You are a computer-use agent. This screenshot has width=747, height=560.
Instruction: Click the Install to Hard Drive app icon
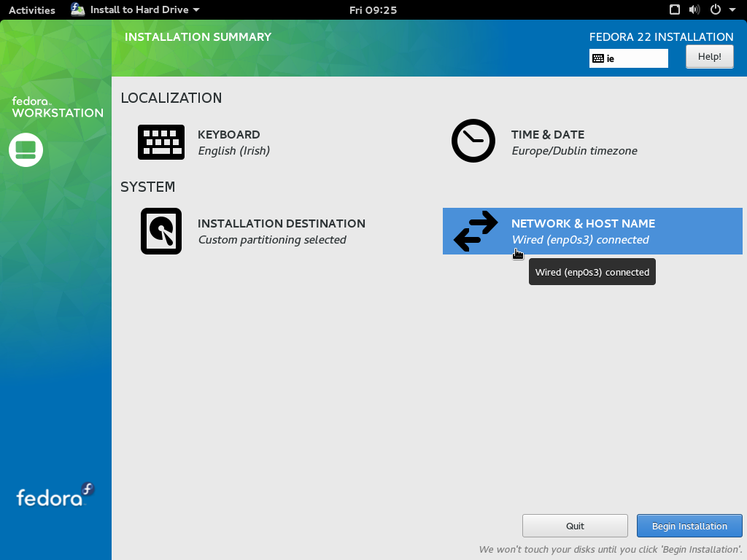(x=77, y=9)
